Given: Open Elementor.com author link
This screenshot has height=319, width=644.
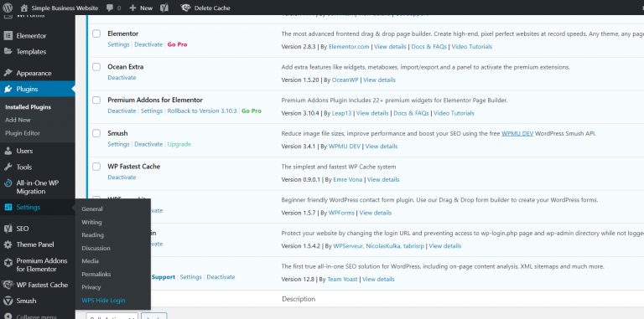Looking at the screenshot, I should pos(349,47).
